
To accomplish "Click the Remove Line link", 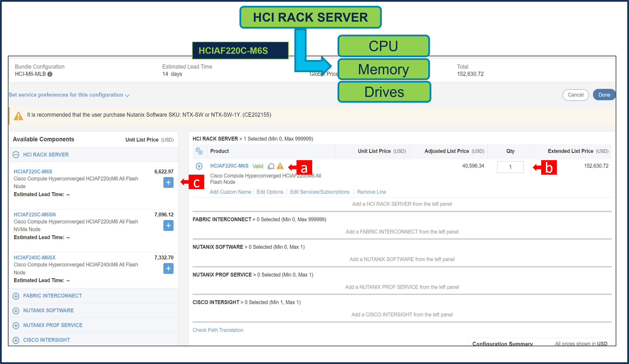I will 371,192.
